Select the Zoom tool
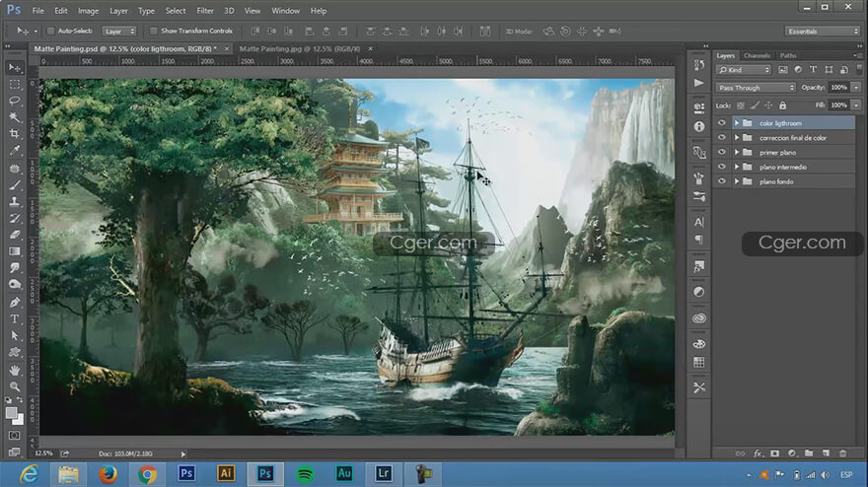Screen dimensions: 868x487 pos(15,386)
